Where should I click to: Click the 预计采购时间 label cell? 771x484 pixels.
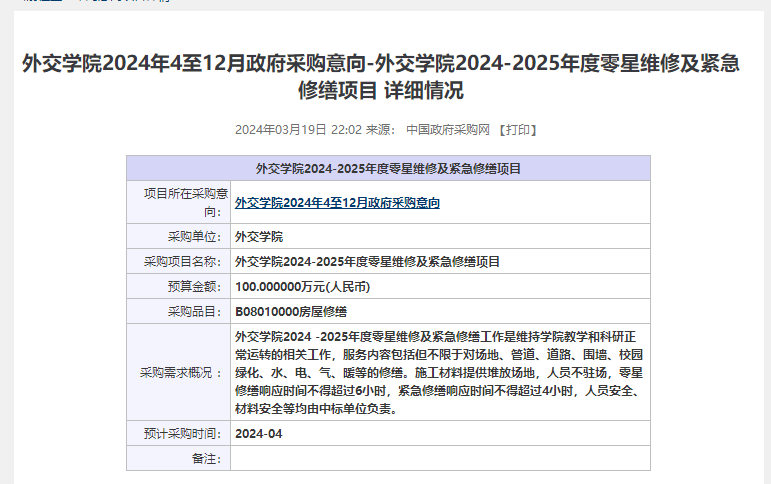click(181, 434)
